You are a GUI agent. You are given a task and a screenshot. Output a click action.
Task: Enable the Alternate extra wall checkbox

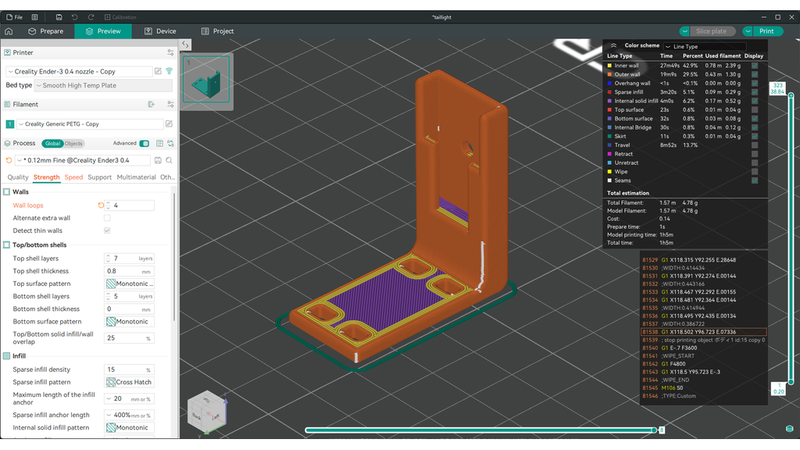107,218
